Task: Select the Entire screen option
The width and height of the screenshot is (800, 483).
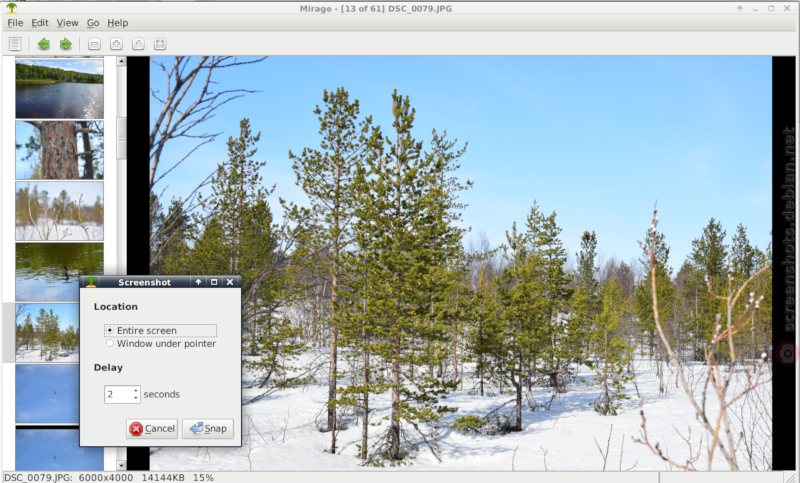Action: (160, 331)
